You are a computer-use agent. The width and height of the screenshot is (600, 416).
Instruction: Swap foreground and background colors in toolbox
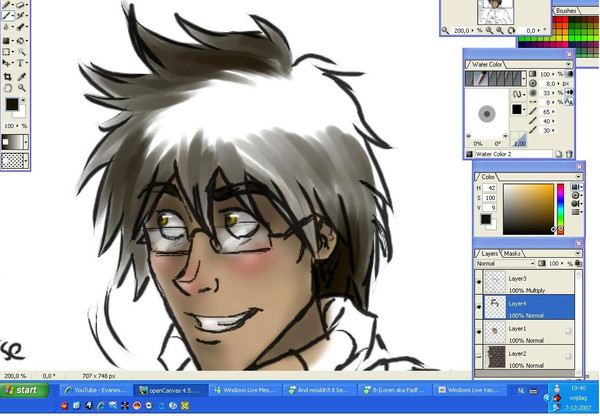click(23, 100)
